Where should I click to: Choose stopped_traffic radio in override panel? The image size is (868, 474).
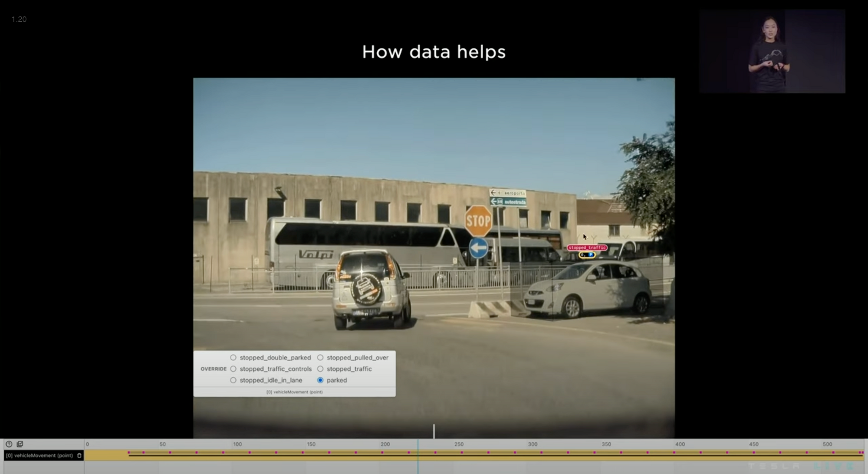(320, 369)
